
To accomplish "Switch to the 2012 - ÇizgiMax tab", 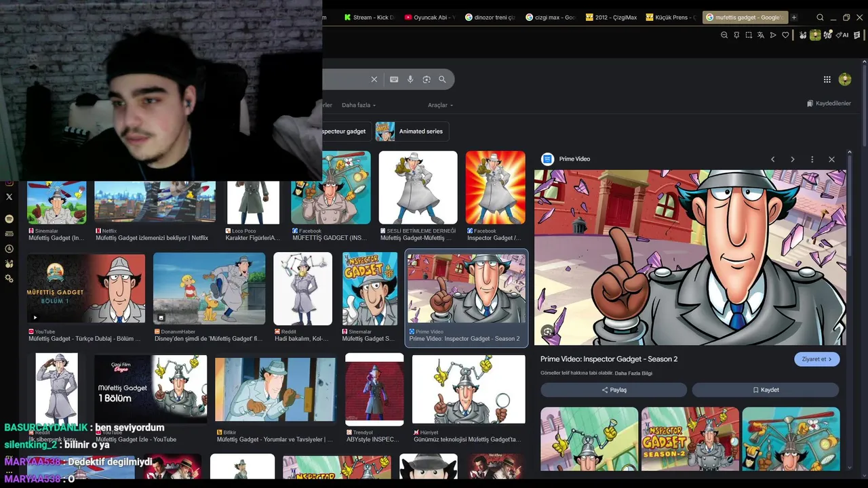I will tap(611, 18).
